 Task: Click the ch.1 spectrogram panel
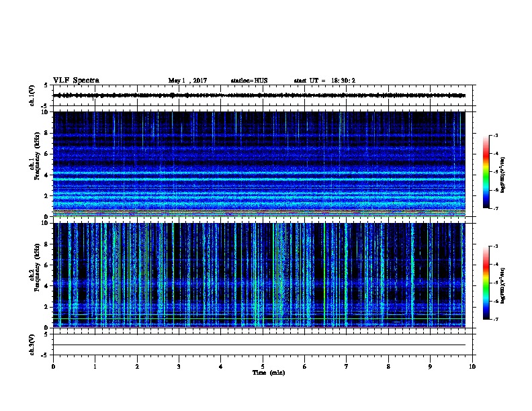coord(259,164)
